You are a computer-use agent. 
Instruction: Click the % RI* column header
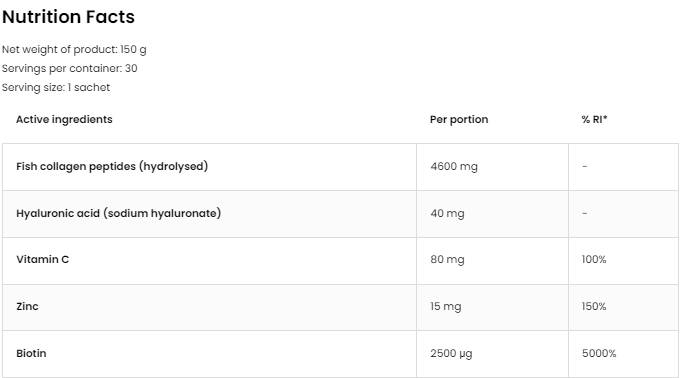[594, 120]
